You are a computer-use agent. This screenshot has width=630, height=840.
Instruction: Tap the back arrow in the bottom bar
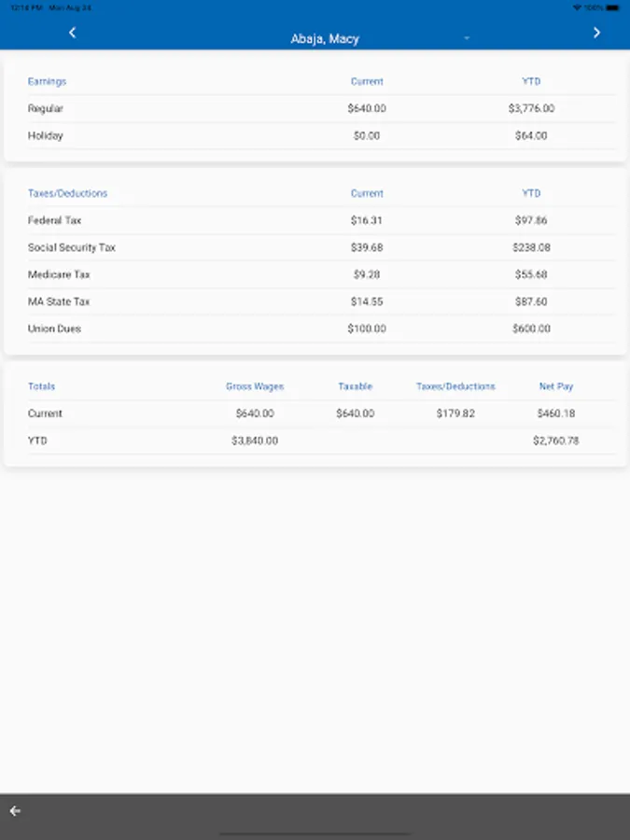[x=15, y=810]
